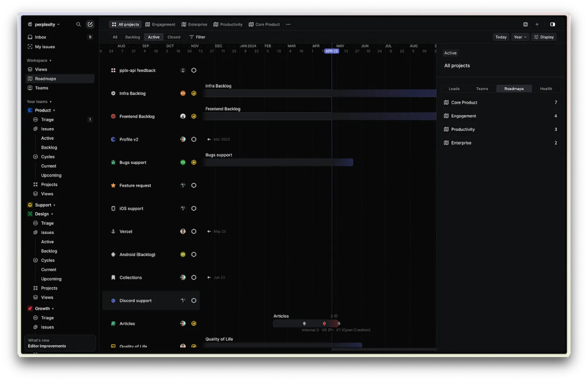Click the compose new issue icon
The image size is (588, 381).
[90, 25]
